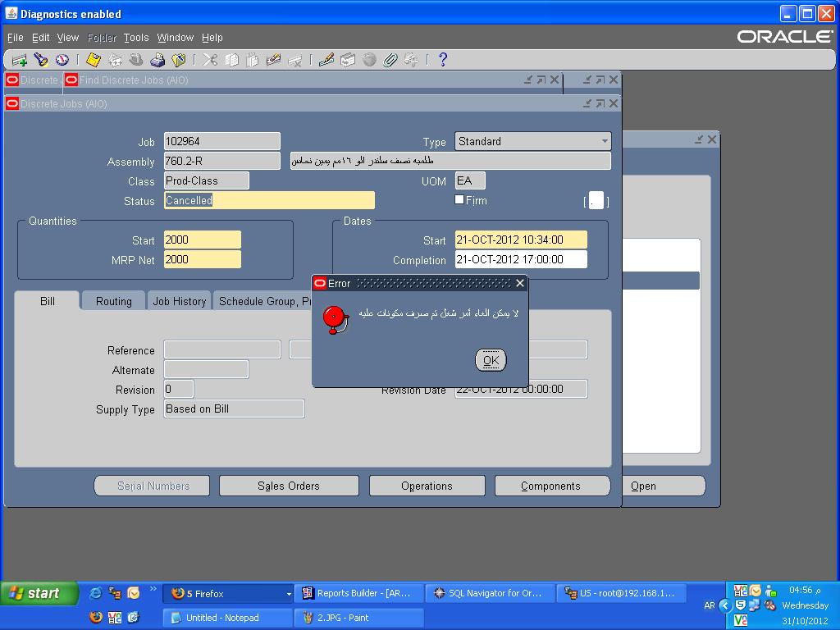Click the Components button

point(551,486)
